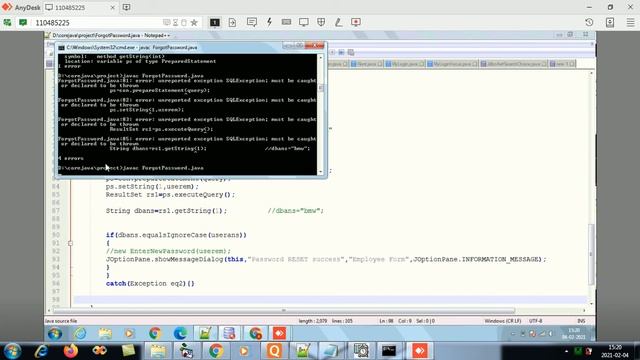
Task: Open File Explorer on remote taskbar
Action: tap(105, 334)
